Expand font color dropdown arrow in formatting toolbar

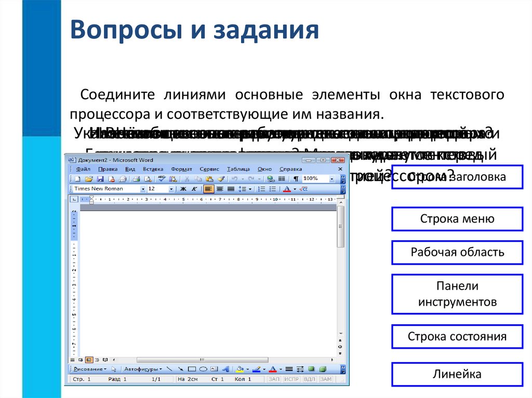pos(295,189)
